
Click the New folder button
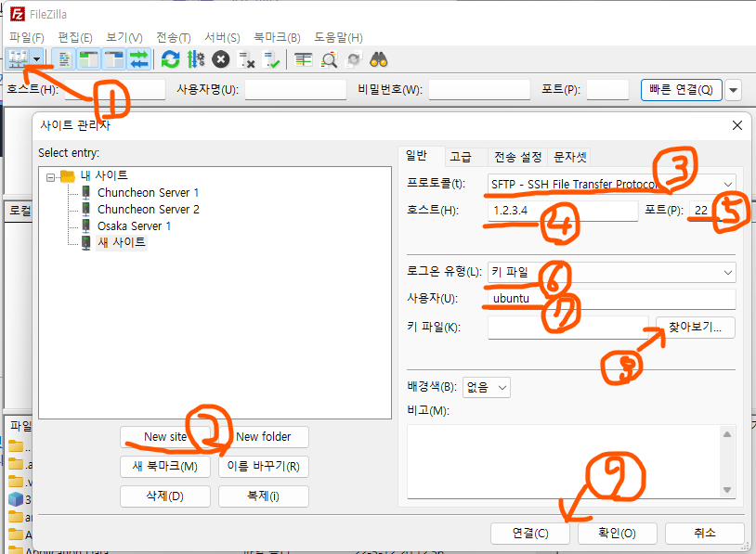(x=263, y=437)
